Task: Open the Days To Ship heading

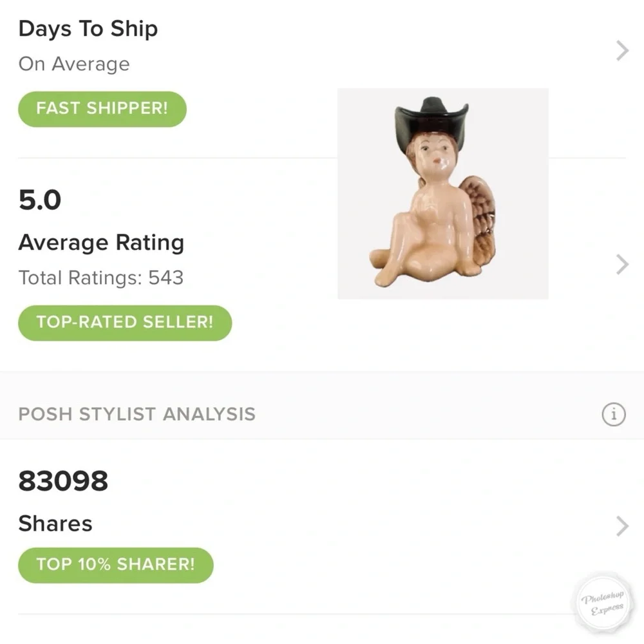Action: click(x=88, y=29)
